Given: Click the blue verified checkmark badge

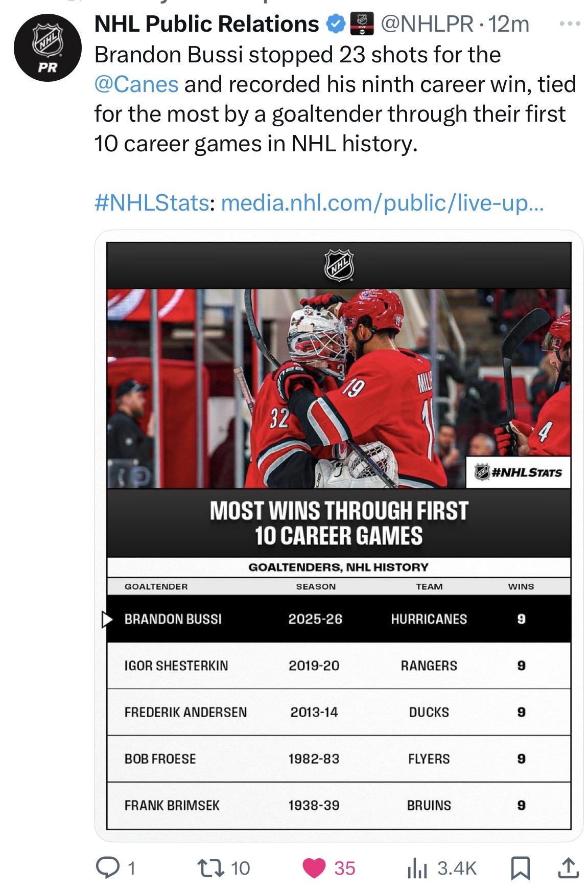Looking at the screenshot, I should point(335,24).
